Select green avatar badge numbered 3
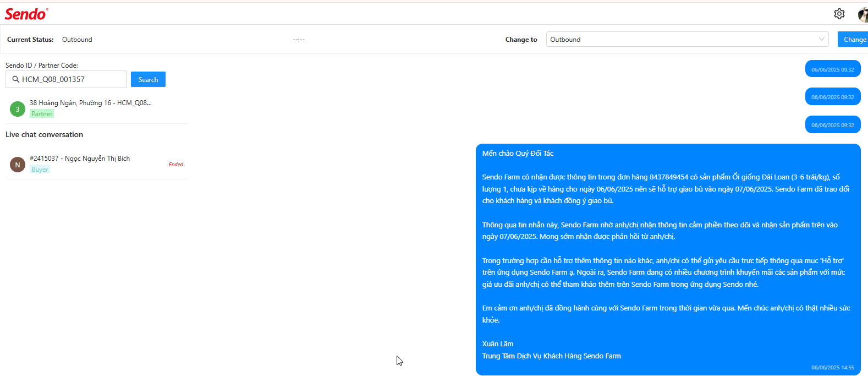This screenshot has width=868, height=376. tap(18, 109)
